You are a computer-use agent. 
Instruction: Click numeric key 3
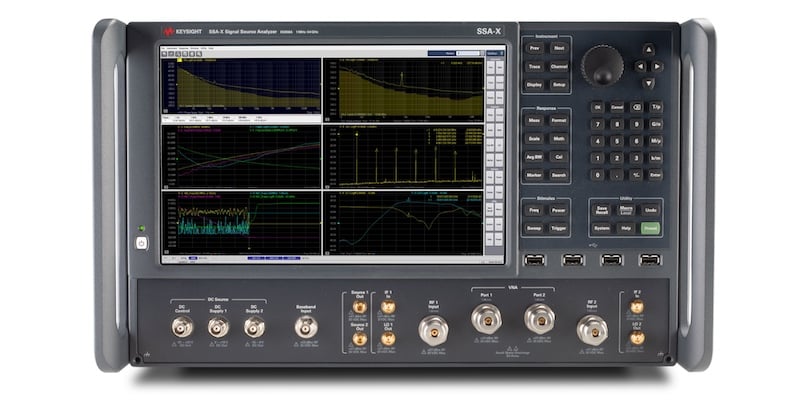636,158
